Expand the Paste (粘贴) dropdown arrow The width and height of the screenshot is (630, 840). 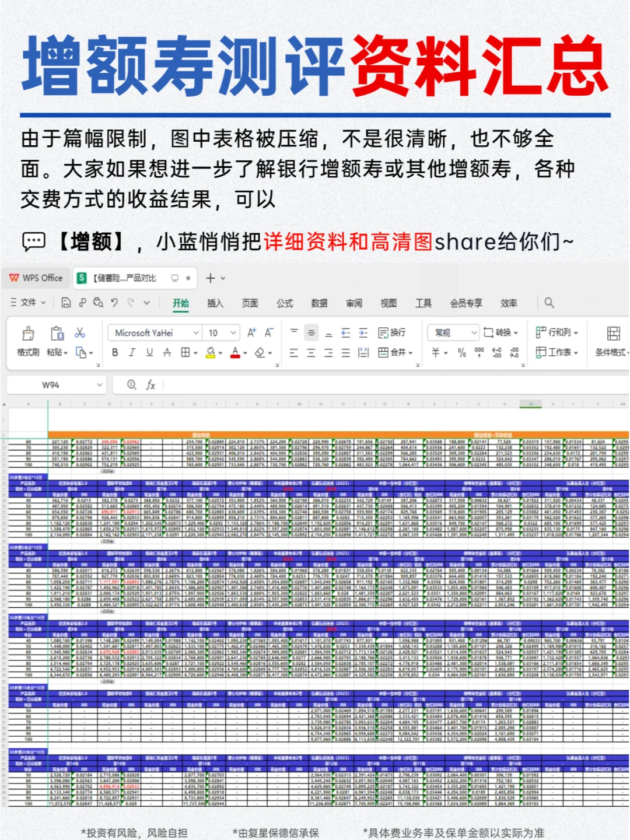[x=66, y=352]
